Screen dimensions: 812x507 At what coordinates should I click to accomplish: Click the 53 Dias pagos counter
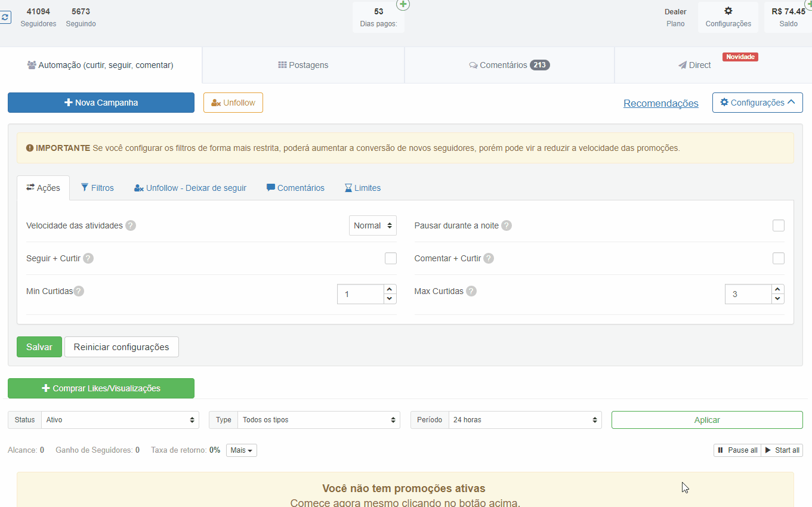[x=378, y=17]
